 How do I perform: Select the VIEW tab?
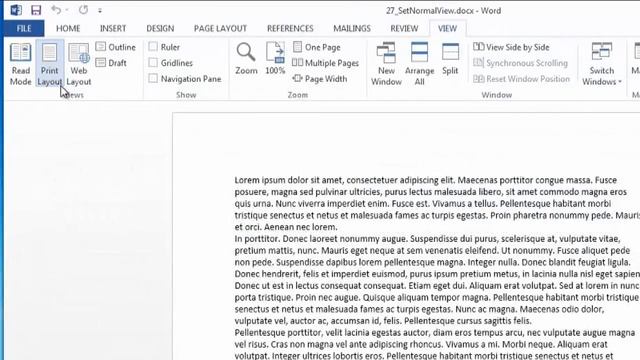[447, 28]
